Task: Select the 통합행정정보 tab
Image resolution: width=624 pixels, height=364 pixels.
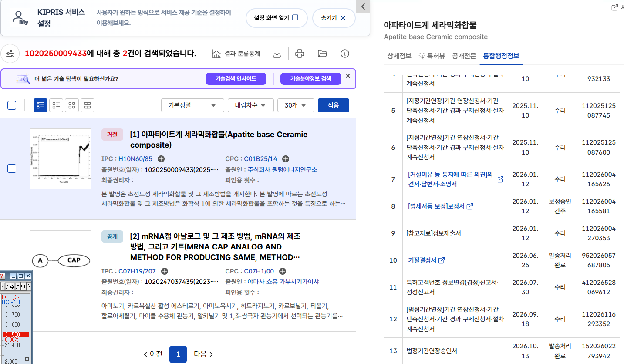Action: 501,56
